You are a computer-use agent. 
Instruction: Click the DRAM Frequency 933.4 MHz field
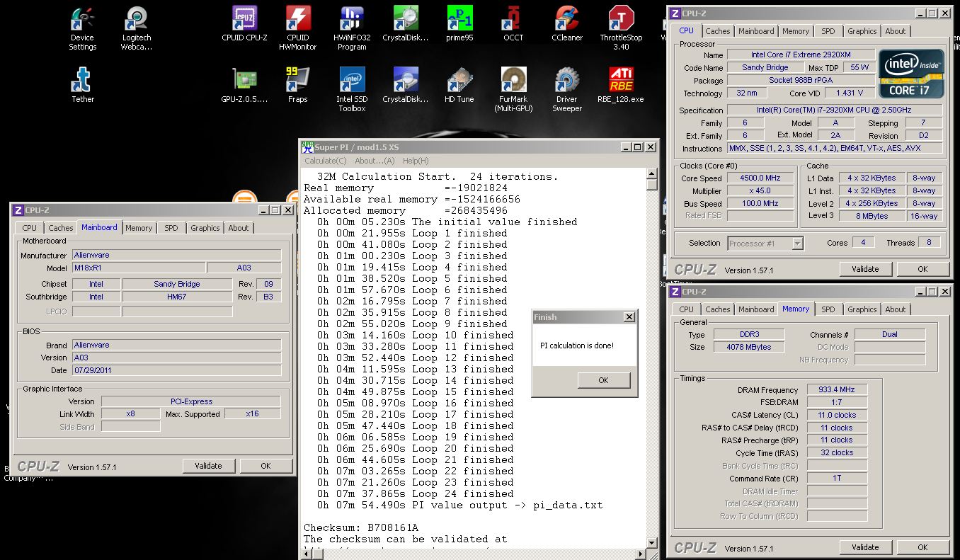tap(837, 390)
